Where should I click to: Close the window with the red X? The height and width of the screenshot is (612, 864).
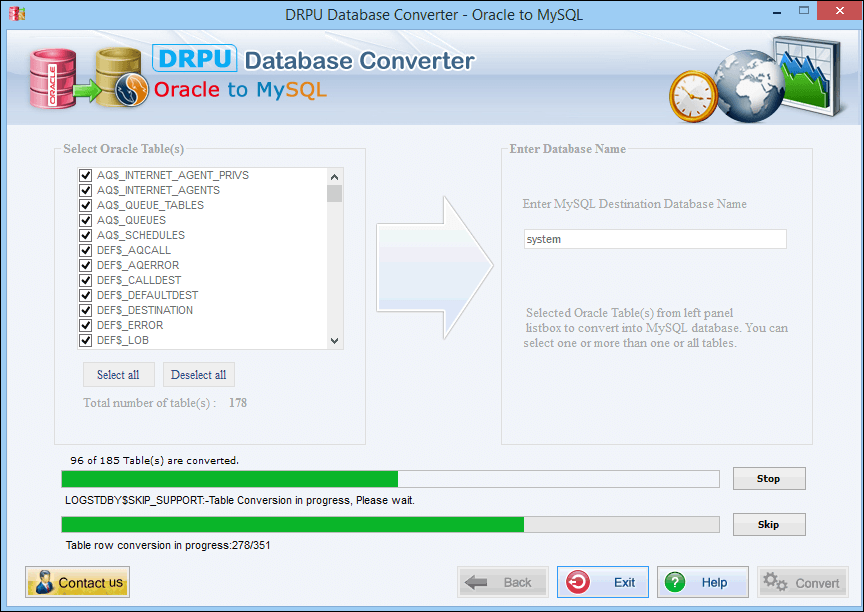[840, 11]
